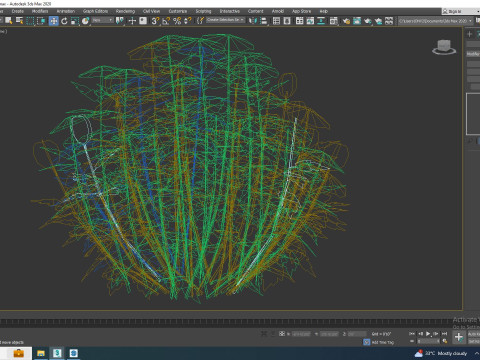Open the App Store menu

301,11
